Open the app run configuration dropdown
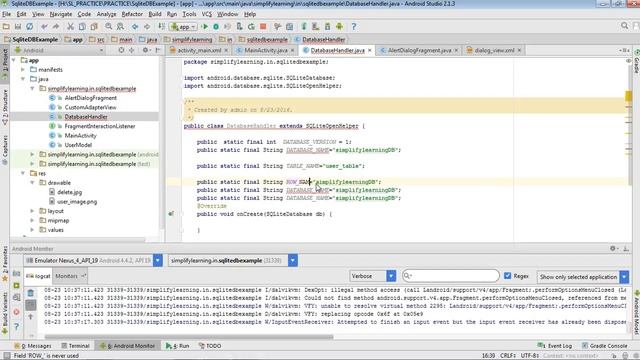 coord(184,27)
